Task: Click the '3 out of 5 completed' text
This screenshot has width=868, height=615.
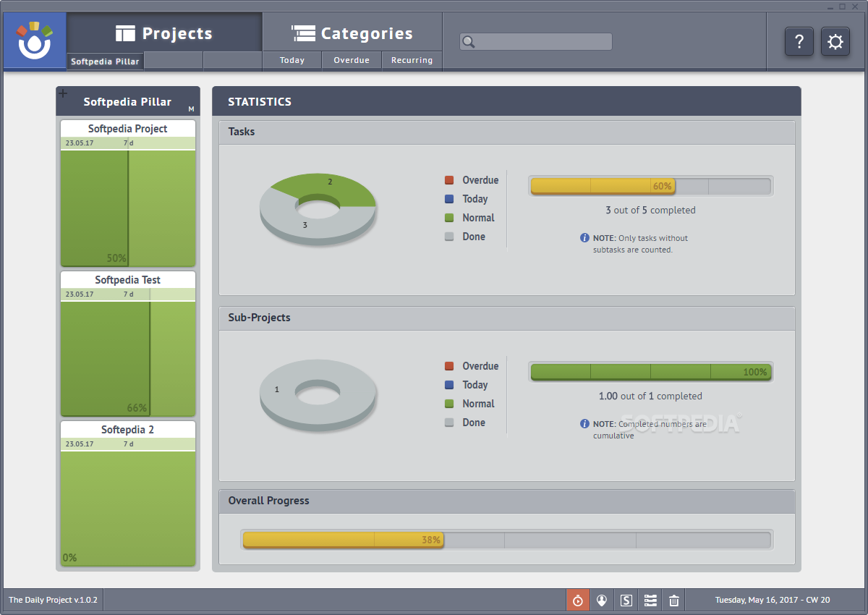Action: pyautogui.click(x=650, y=211)
